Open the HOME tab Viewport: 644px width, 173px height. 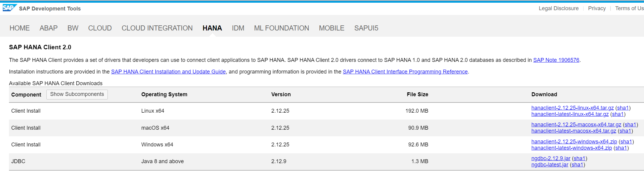(x=19, y=28)
